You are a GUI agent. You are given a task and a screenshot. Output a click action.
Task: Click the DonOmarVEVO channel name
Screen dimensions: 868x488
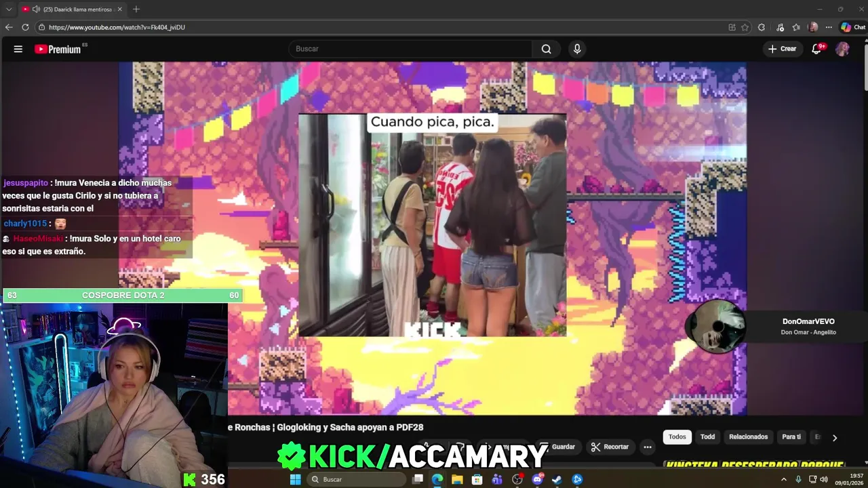click(808, 321)
